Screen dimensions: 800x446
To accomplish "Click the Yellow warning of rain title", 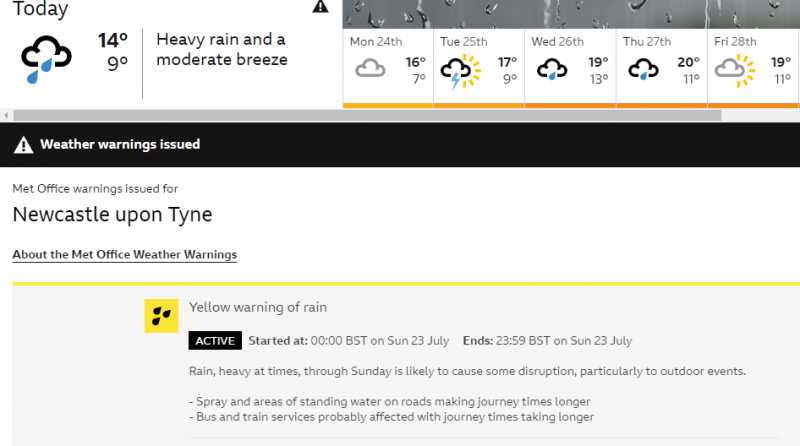I will [x=258, y=308].
